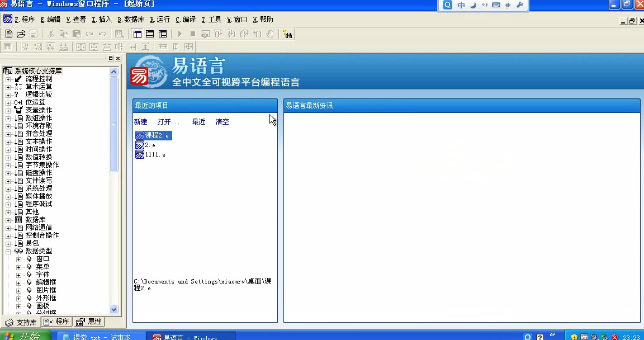Expand the 窗口 item under 数据类型
This screenshot has height=340, width=644.
(18, 259)
